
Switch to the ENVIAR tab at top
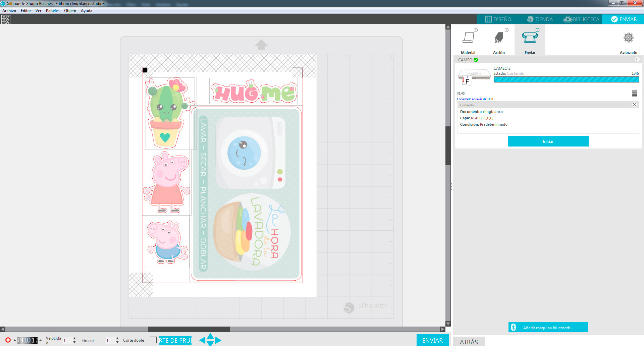tap(623, 19)
